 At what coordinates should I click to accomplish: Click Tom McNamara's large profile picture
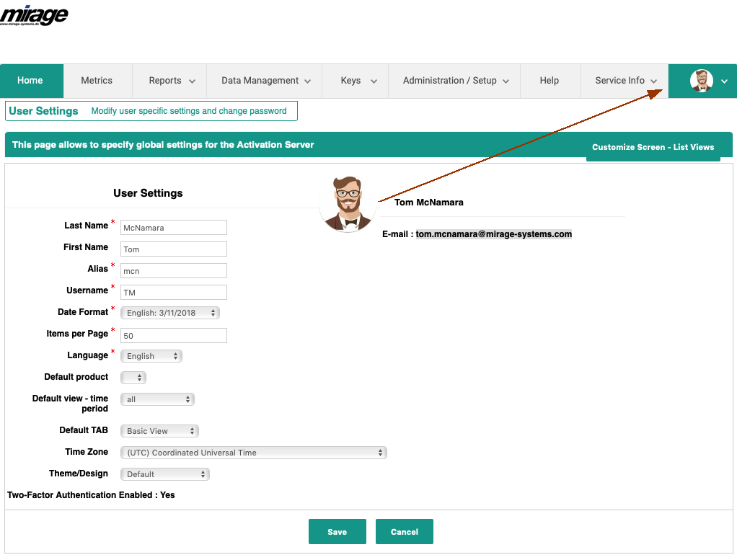[x=349, y=203]
